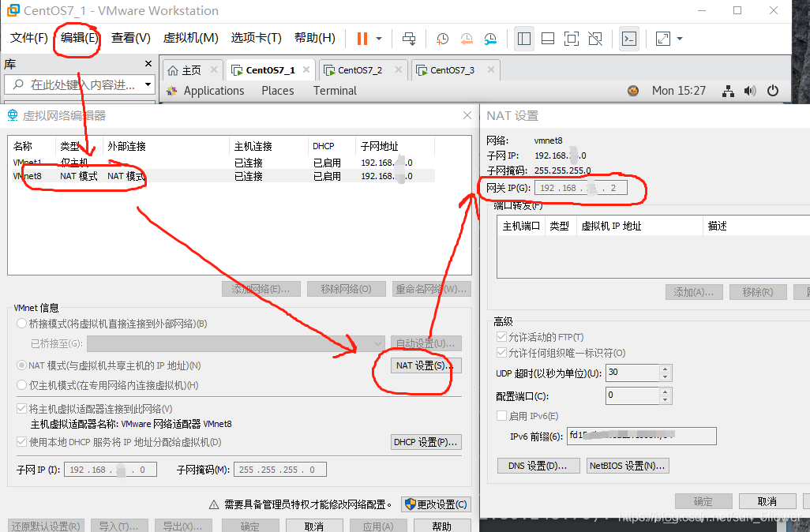Open the snapshot manager wrench-clock icon
Screen dimensions: 810x532
click(489, 39)
